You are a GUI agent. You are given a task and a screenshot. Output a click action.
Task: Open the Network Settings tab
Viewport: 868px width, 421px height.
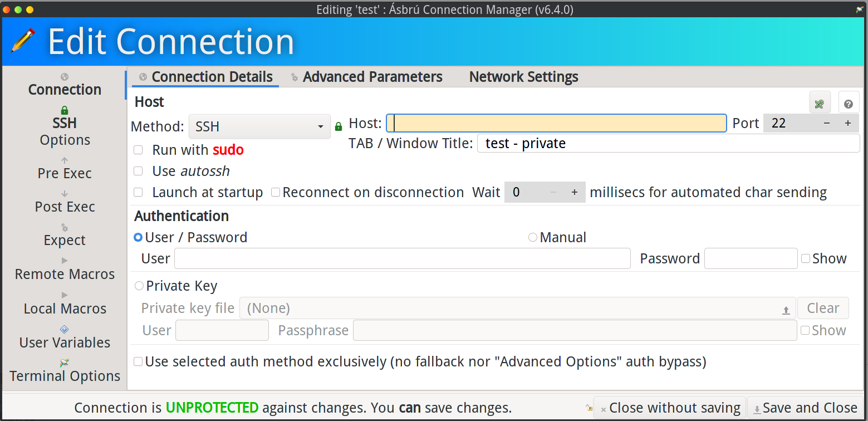pyautogui.click(x=523, y=77)
